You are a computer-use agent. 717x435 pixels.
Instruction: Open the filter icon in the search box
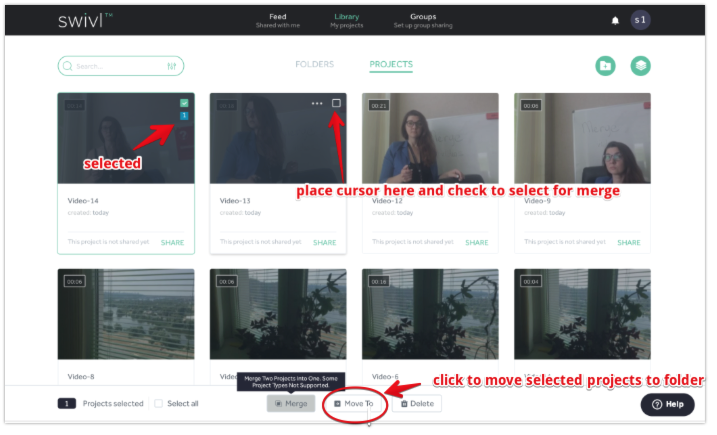[x=172, y=67]
